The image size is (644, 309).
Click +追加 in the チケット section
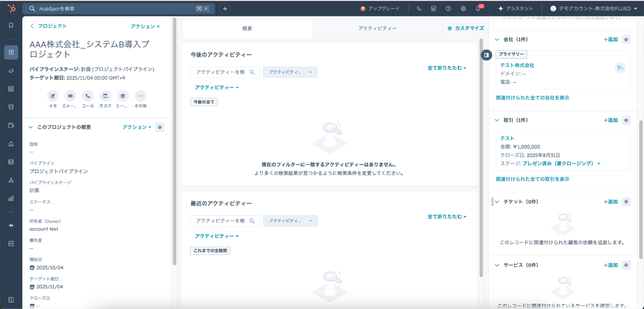coord(610,202)
